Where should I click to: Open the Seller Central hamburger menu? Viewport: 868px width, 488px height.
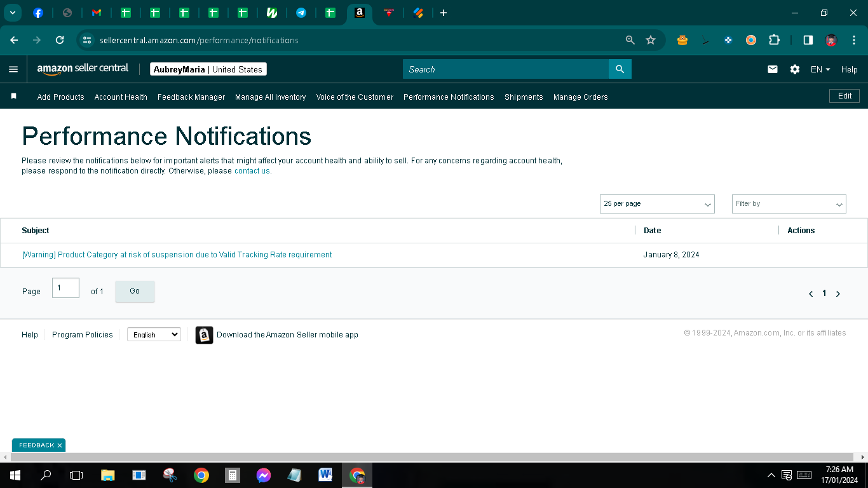[x=13, y=69]
